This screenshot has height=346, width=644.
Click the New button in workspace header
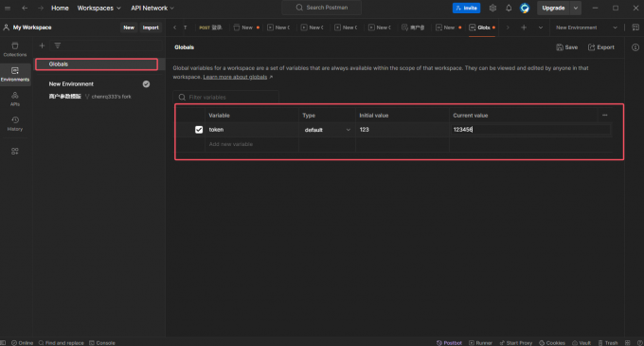[x=129, y=27]
